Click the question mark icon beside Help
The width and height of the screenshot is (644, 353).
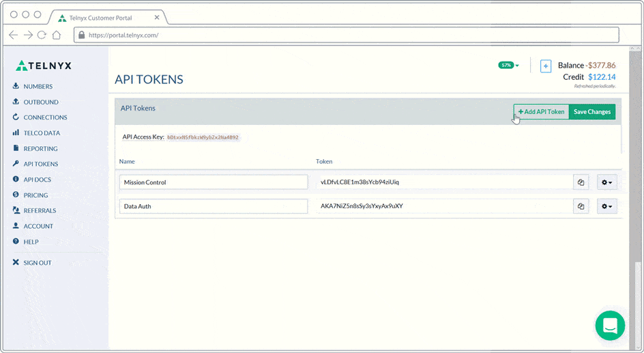(16, 241)
